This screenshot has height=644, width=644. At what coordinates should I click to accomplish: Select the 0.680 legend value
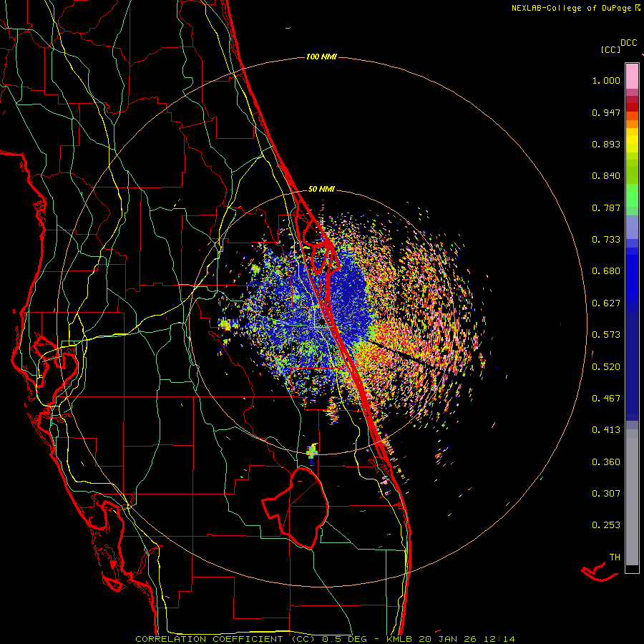pyautogui.click(x=606, y=271)
